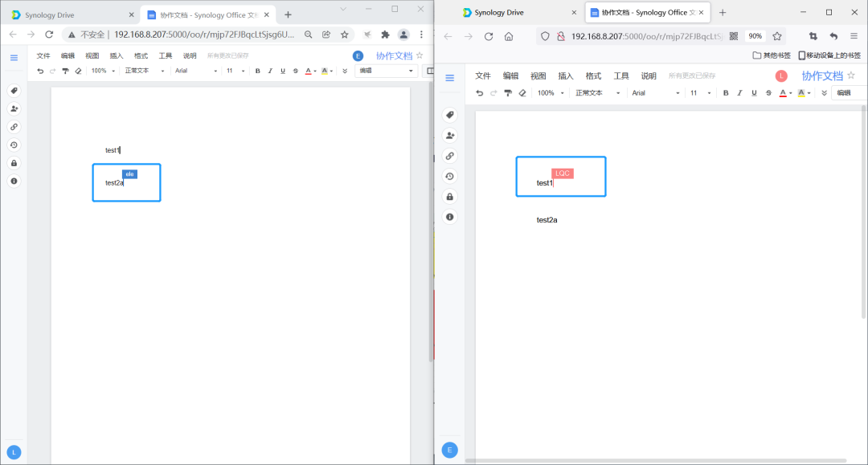Open font color picker in right window
868x465 pixels.
click(x=785, y=93)
